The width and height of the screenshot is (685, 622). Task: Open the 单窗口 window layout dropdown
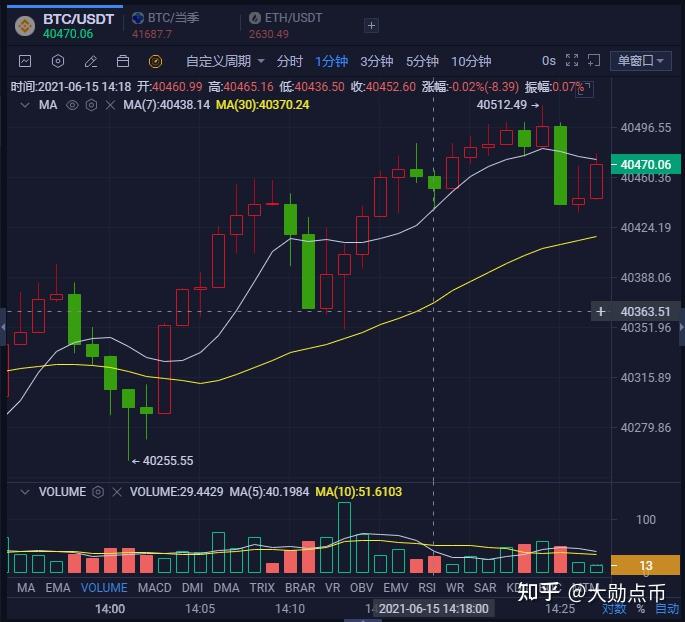pos(640,60)
